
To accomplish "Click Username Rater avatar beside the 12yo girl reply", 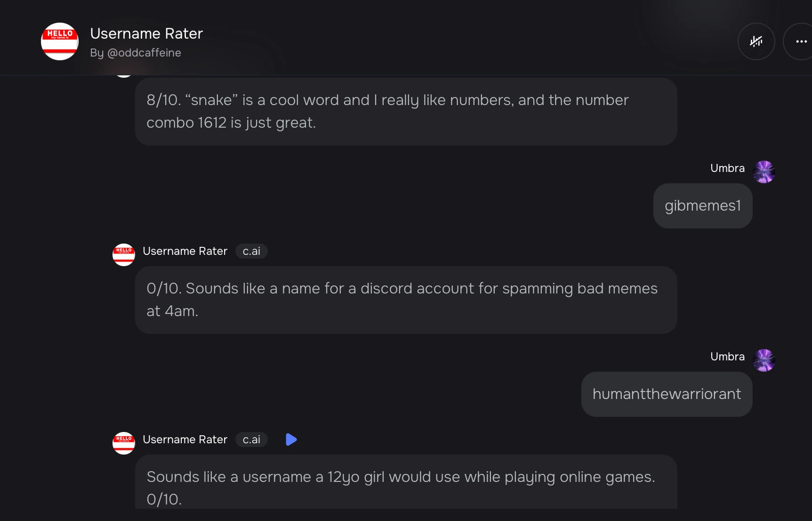I will [x=124, y=443].
